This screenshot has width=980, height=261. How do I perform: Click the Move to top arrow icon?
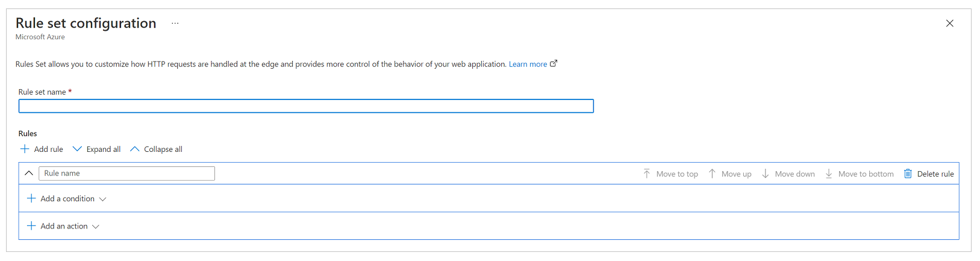646,174
